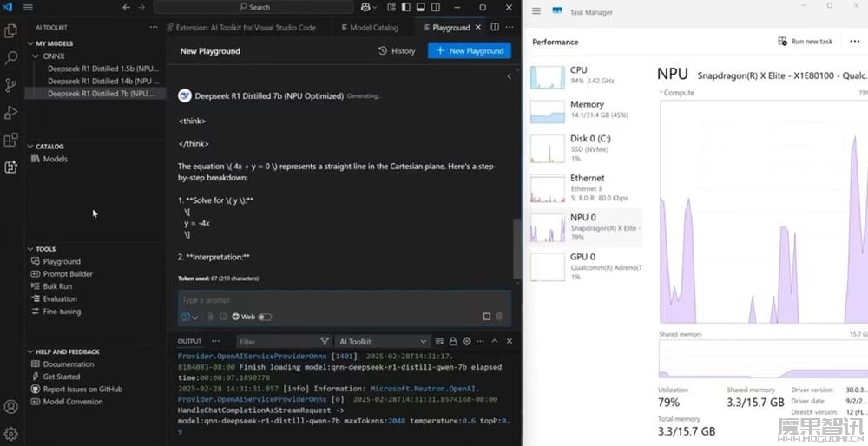
Task: Toggle the Web search switch
Action: [265, 317]
